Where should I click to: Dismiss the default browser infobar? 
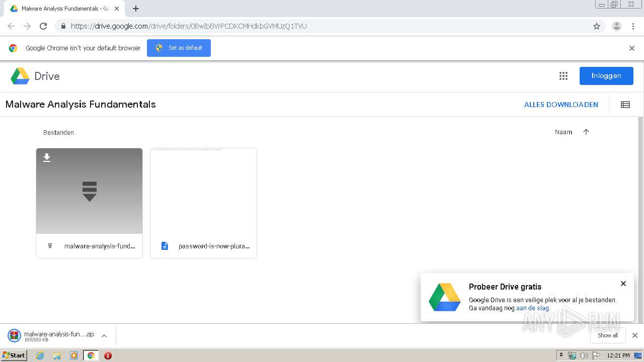tap(632, 48)
